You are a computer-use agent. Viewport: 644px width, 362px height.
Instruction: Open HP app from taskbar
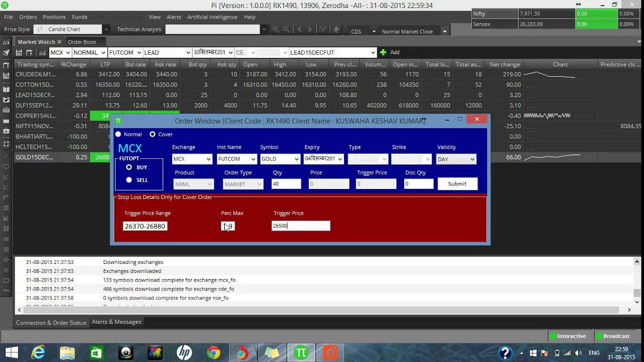(184, 353)
